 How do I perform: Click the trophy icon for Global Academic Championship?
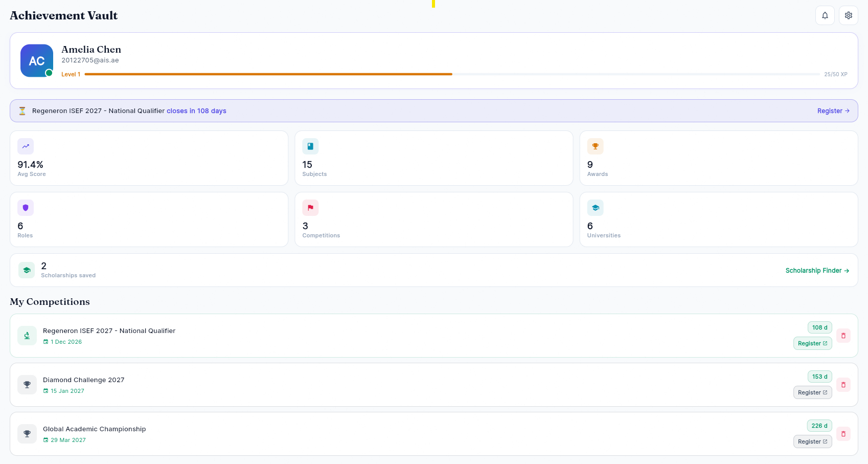click(27, 434)
